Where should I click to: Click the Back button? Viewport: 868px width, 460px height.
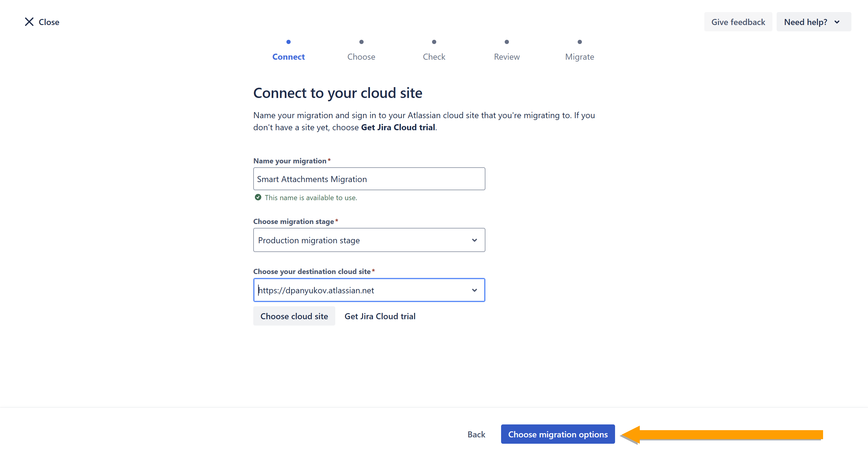pyautogui.click(x=476, y=434)
